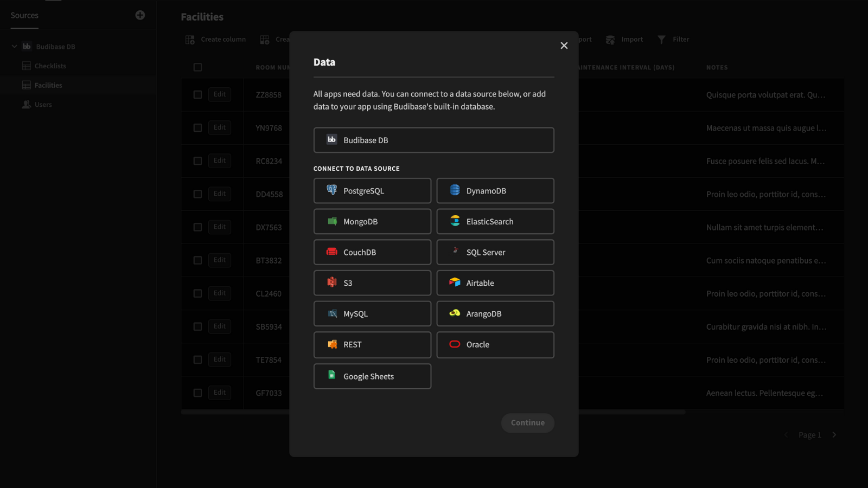Toggle the checkbox for row GF7033
This screenshot has width=868, height=488.
pos(197,393)
